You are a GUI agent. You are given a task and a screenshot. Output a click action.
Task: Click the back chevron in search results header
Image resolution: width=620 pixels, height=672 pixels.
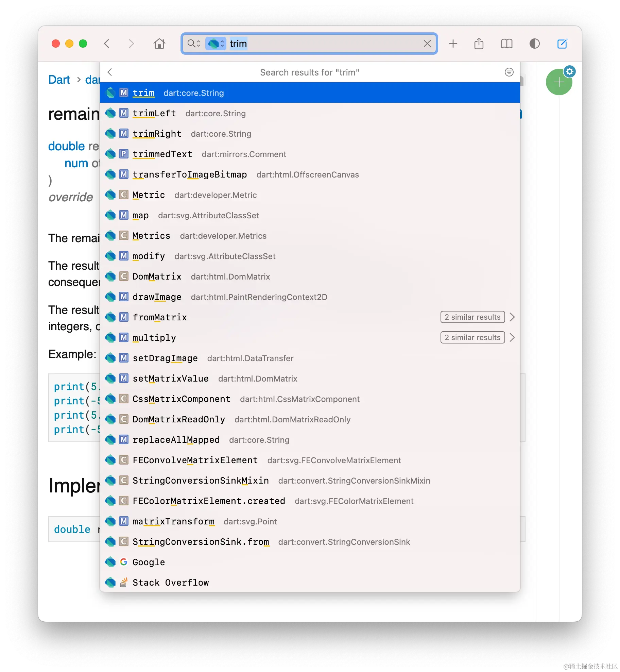[x=109, y=72]
